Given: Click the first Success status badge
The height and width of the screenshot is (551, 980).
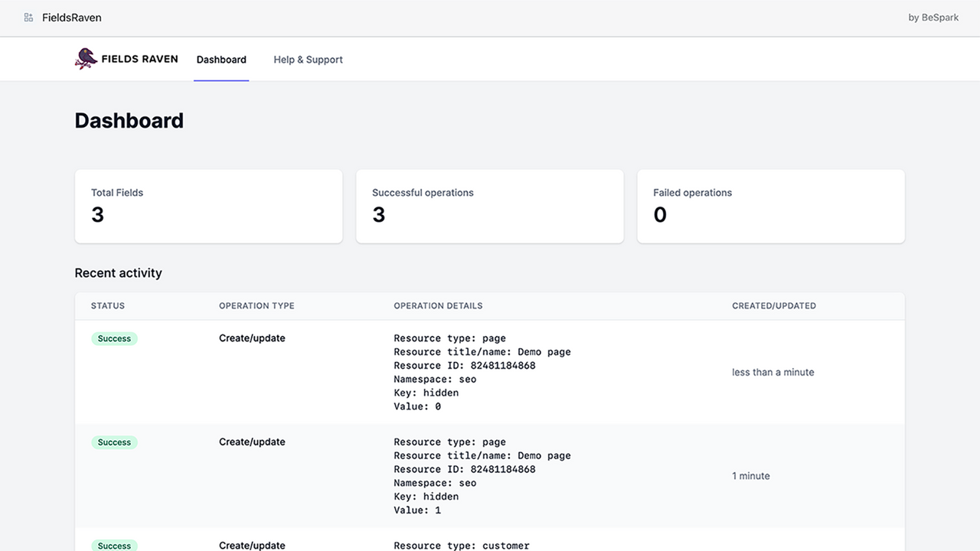Looking at the screenshot, I should [114, 337].
